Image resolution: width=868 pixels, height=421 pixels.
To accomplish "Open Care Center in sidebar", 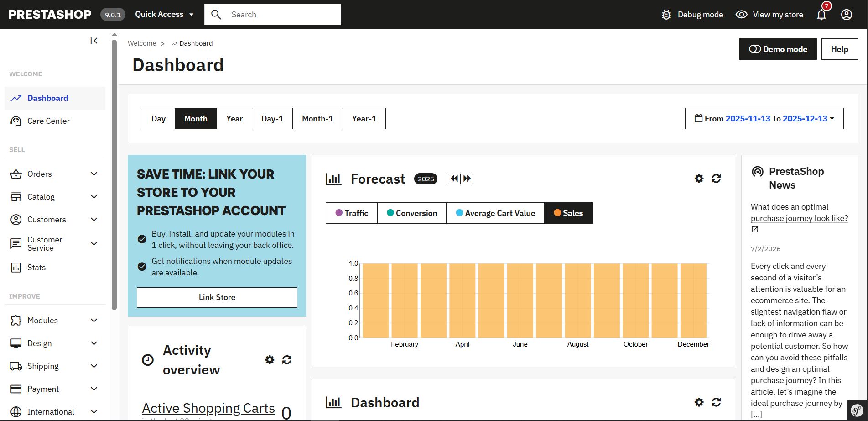I will pyautogui.click(x=55, y=121).
